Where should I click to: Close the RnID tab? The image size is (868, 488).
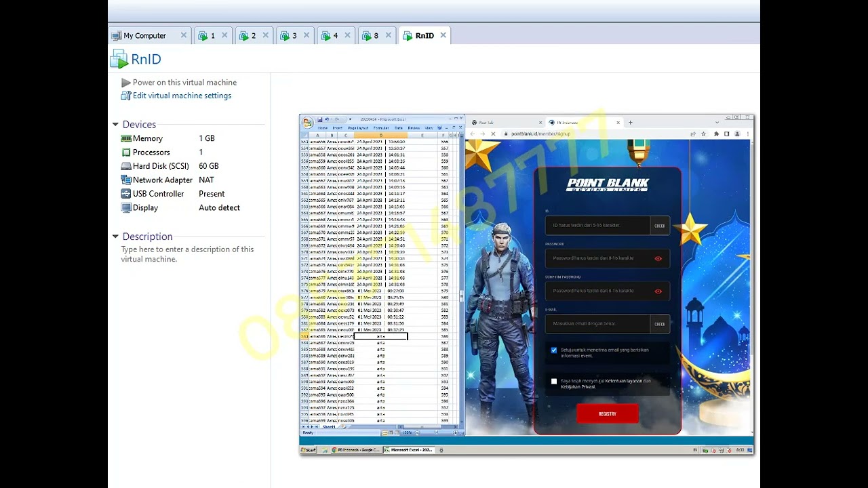pos(443,35)
